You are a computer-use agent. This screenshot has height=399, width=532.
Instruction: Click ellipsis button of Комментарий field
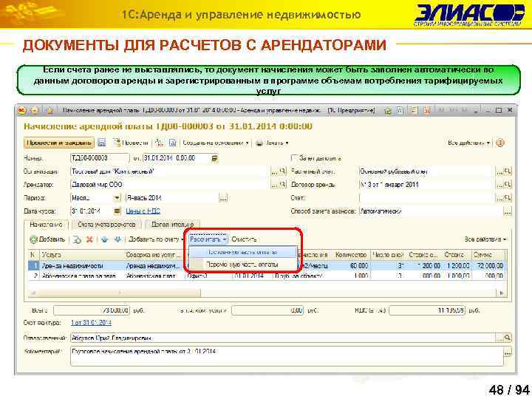pos(507,352)
